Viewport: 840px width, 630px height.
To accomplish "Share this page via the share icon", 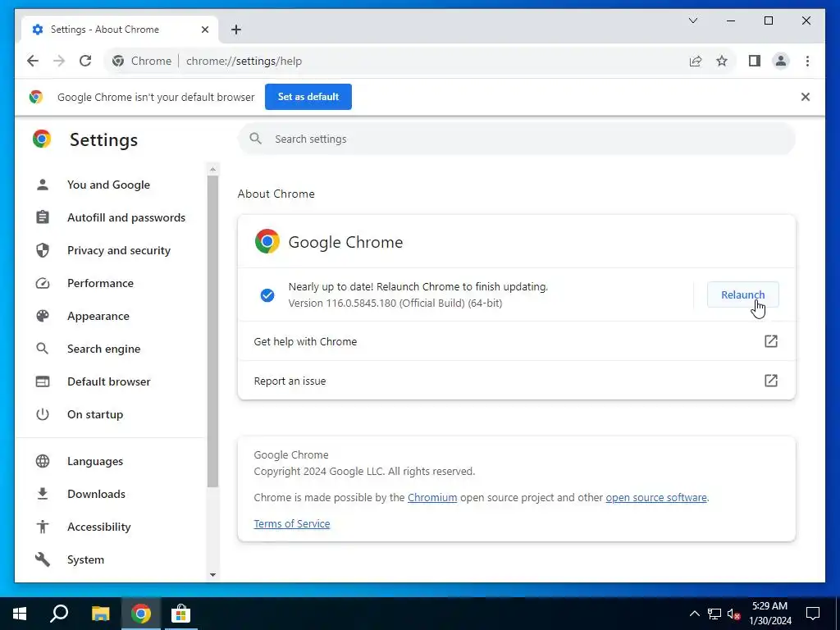I will click(x=696, y=61).
